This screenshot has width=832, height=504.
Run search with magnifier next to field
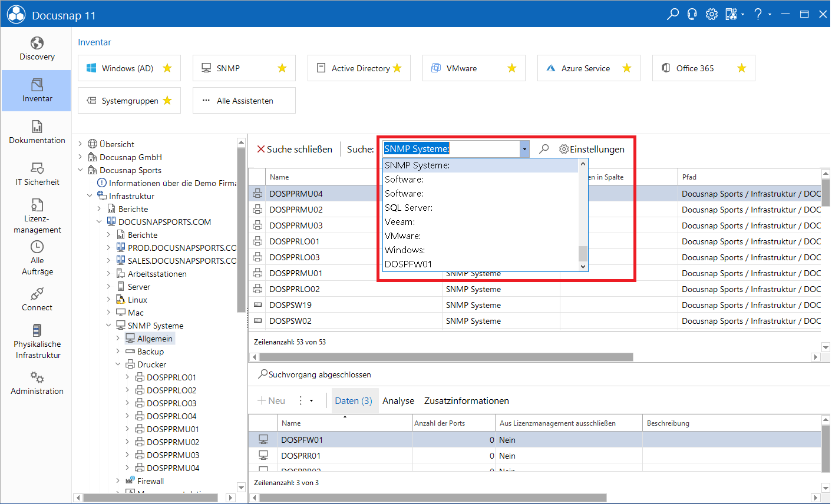pyautogui.click(x=544, y=149)
